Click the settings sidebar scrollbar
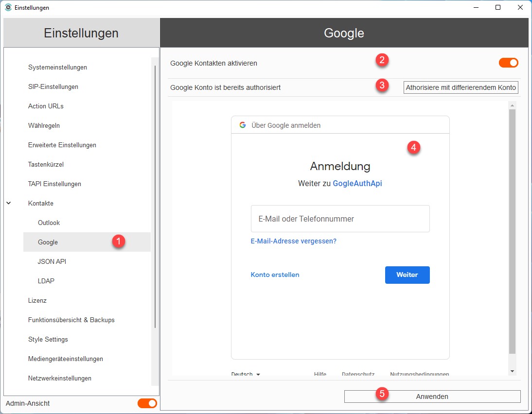This screenshot has width=532, height=414. tap(155, 197)
